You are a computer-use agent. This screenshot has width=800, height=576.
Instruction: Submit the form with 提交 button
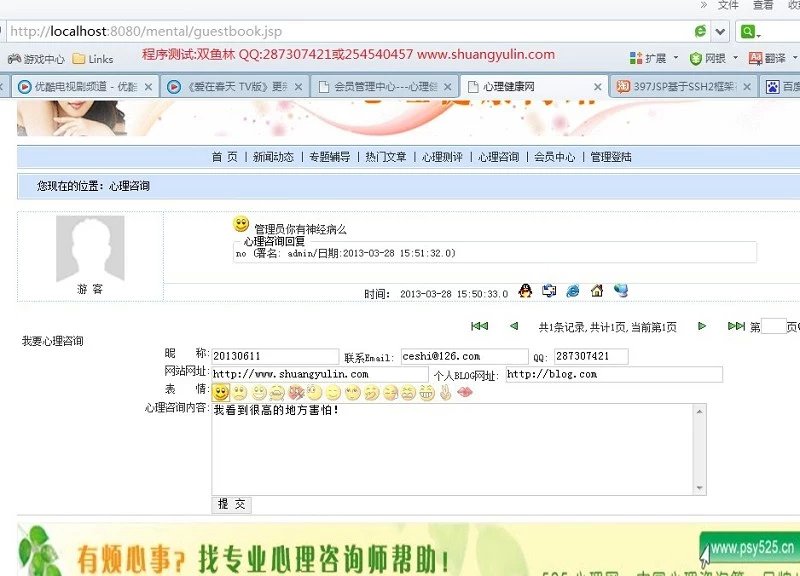[231, 505]
